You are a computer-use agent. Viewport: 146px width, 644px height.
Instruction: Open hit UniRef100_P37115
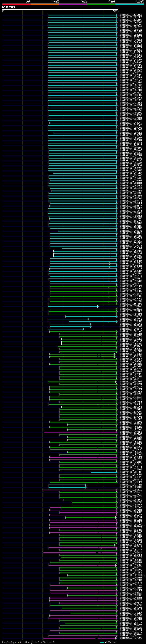tap(131, 37)
